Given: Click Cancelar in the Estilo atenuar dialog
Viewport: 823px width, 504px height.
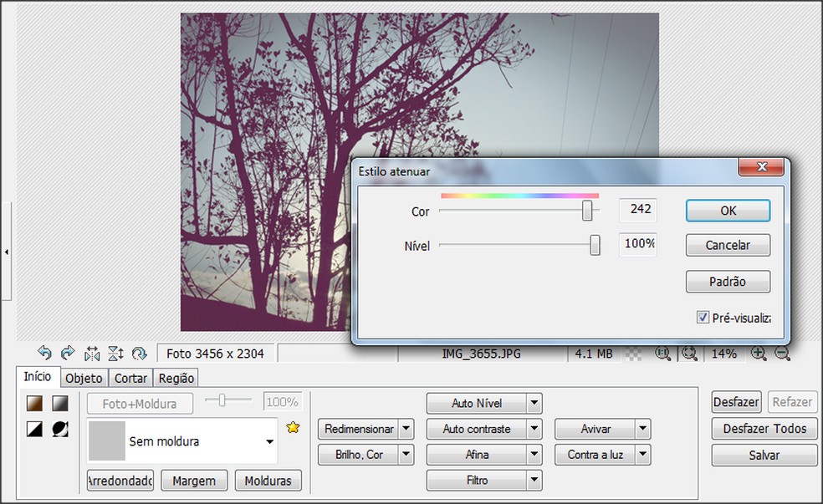Looking at the screenshot, I should 728,245.
